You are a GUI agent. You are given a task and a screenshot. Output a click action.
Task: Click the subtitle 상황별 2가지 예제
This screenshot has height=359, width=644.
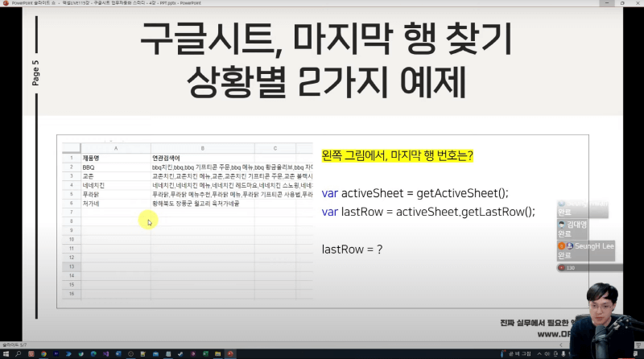[327, 82]
